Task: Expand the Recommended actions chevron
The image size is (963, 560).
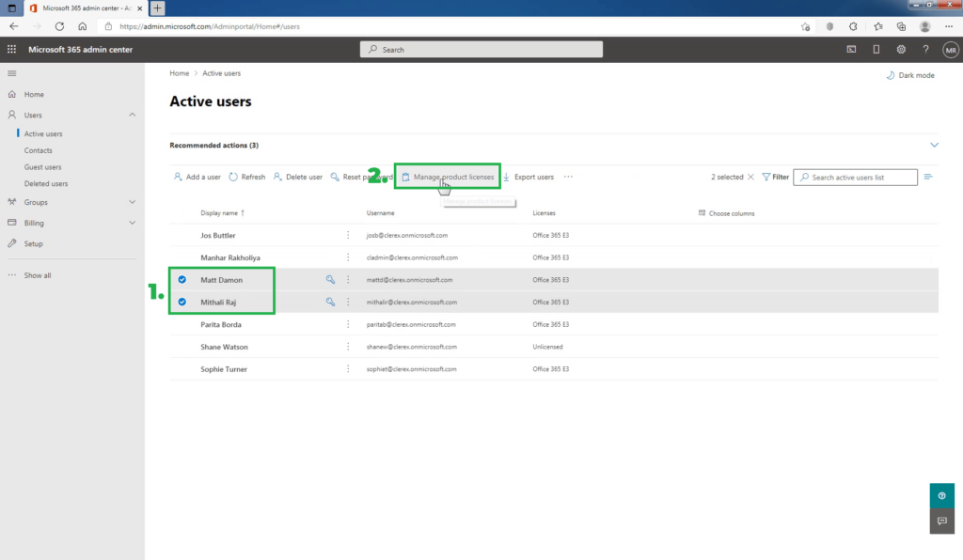Action: coord(934,145)
